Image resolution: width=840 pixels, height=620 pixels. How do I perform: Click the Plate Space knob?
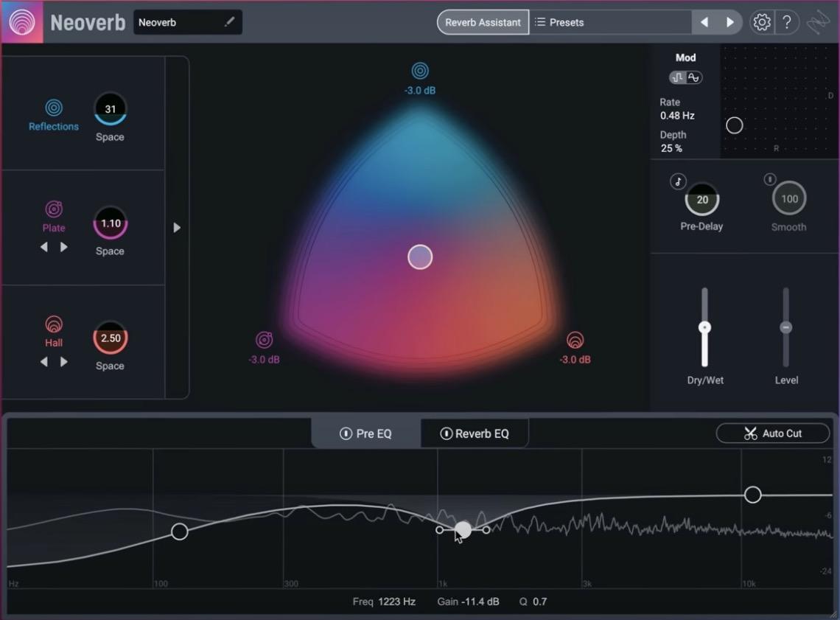111,223
